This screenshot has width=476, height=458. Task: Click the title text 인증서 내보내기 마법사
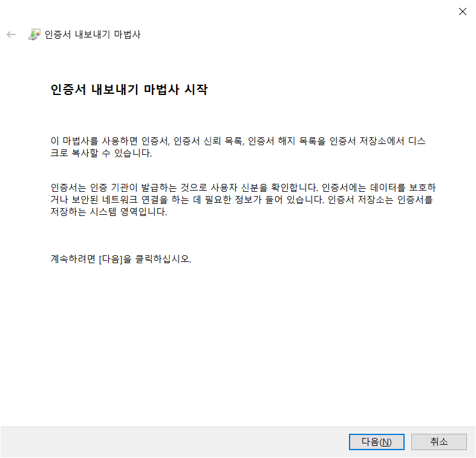pos(93,34)
